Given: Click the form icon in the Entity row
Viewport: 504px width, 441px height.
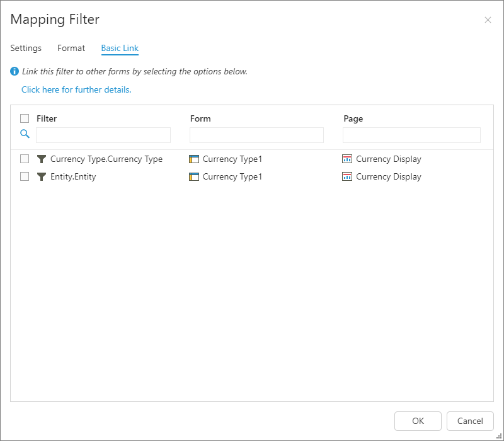Looking at the screenshot, I should (x=194, y=177).
